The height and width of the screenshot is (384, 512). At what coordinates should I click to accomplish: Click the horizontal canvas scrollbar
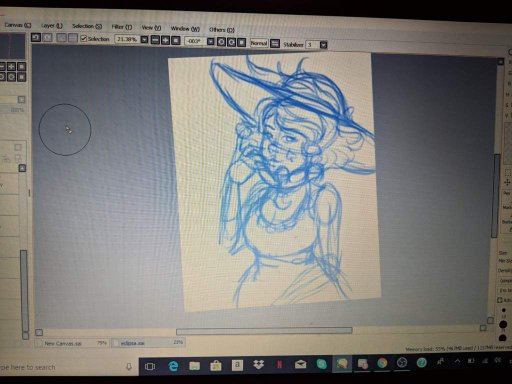264,331
